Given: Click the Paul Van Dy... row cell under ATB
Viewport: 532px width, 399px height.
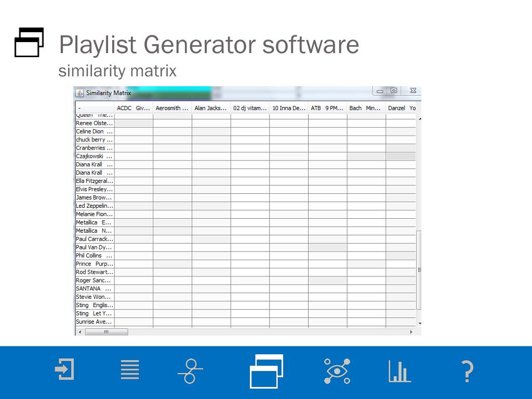Looking at the screenshot, I should (x=327, y=247).
